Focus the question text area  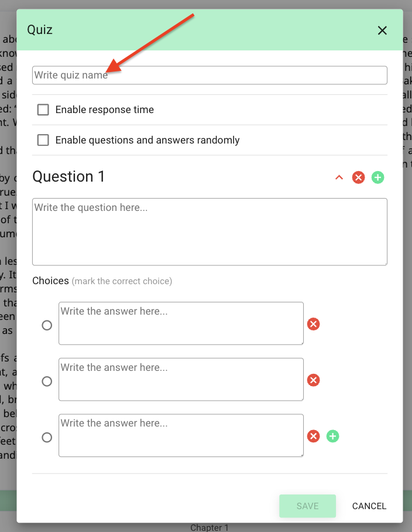[210, 232]
